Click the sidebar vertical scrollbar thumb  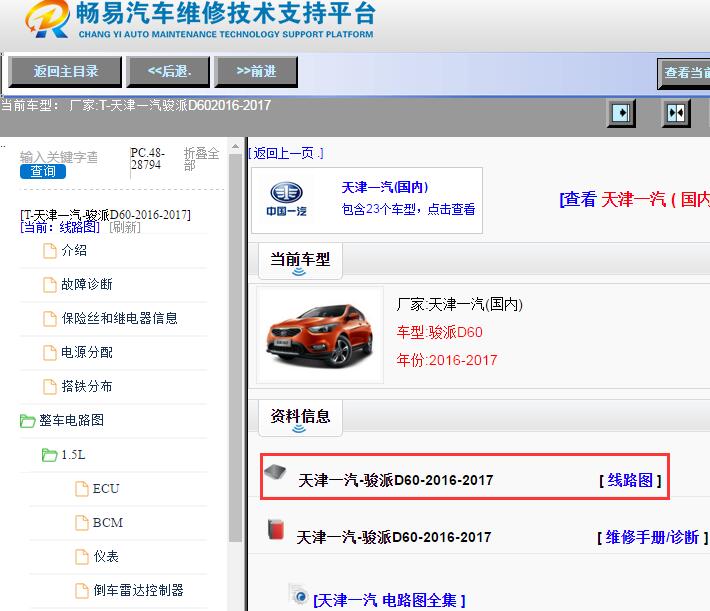(235, 348)
